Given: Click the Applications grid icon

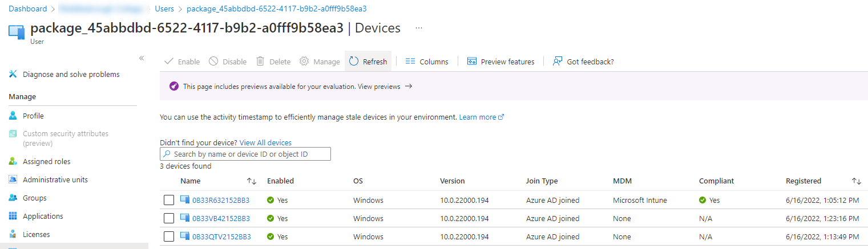Looking at the screenshot, I should click(13, 216).
